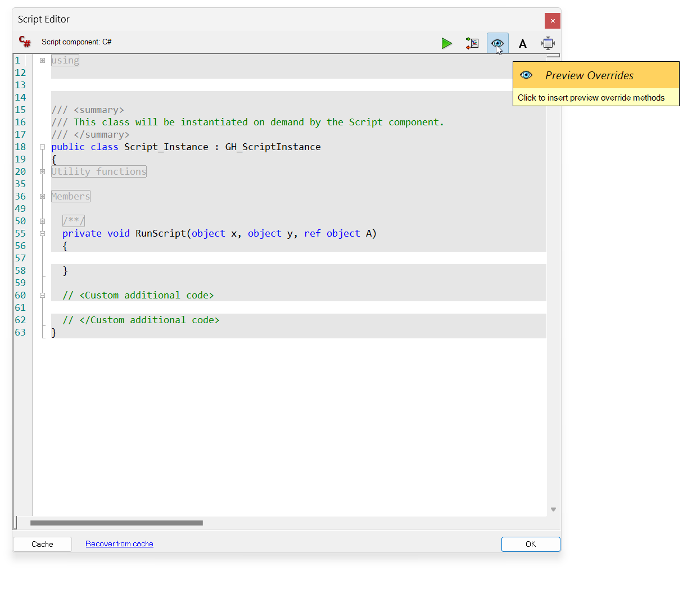
Task: Confirm with the OK button
Action: tap(530, 544)
